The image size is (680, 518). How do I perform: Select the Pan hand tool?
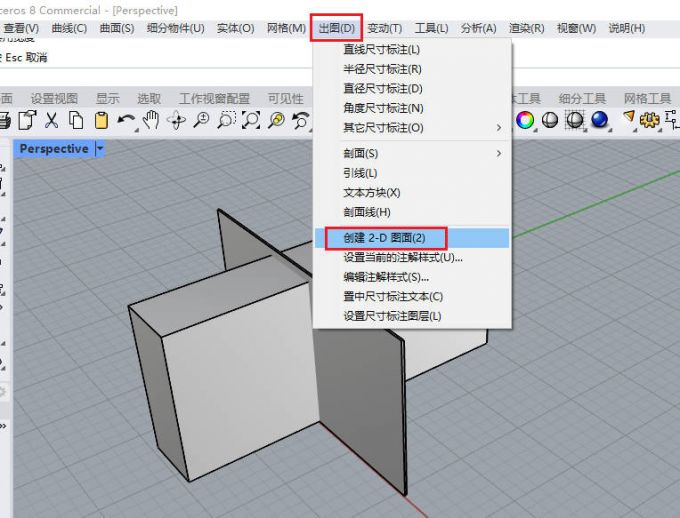coord(151,120)
